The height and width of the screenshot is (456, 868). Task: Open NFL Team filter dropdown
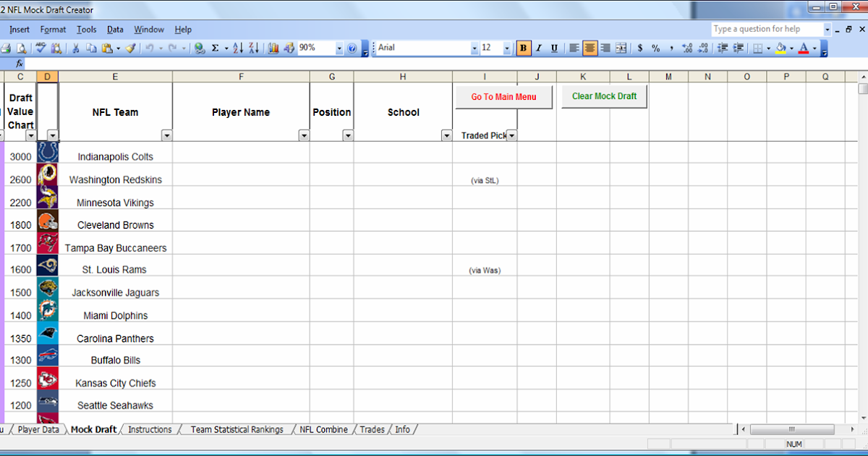(167, 135)
